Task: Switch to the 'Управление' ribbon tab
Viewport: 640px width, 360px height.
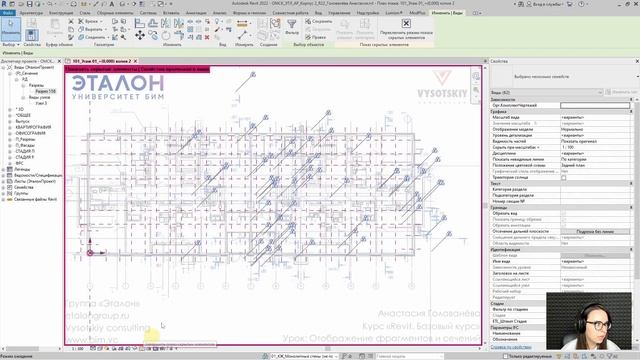Action: pos(339,13)
